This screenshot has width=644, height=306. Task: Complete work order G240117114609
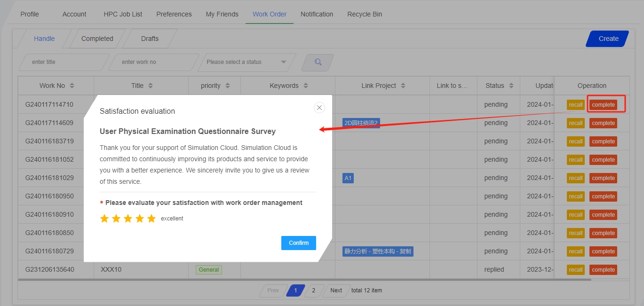point(603,123)
